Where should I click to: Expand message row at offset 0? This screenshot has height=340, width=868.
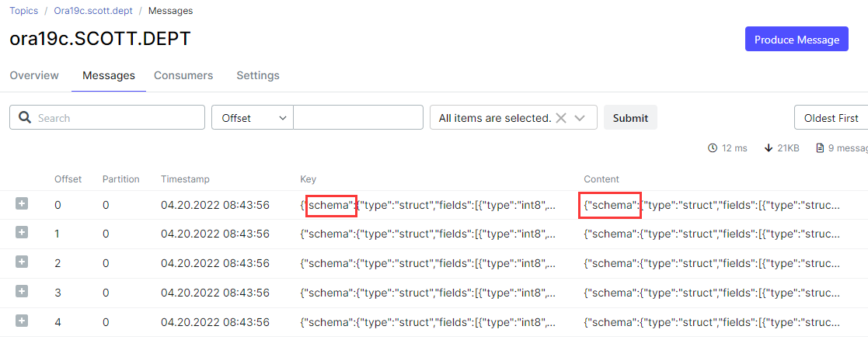click(x=22, y=204)
